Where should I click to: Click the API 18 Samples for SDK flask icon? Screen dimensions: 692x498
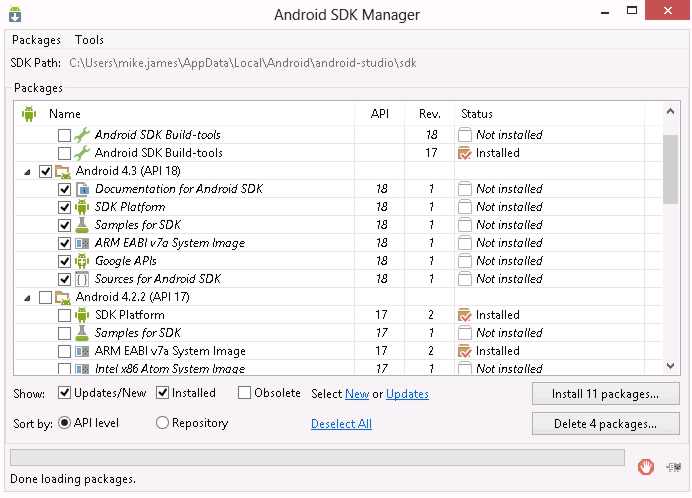coord(82,225)
